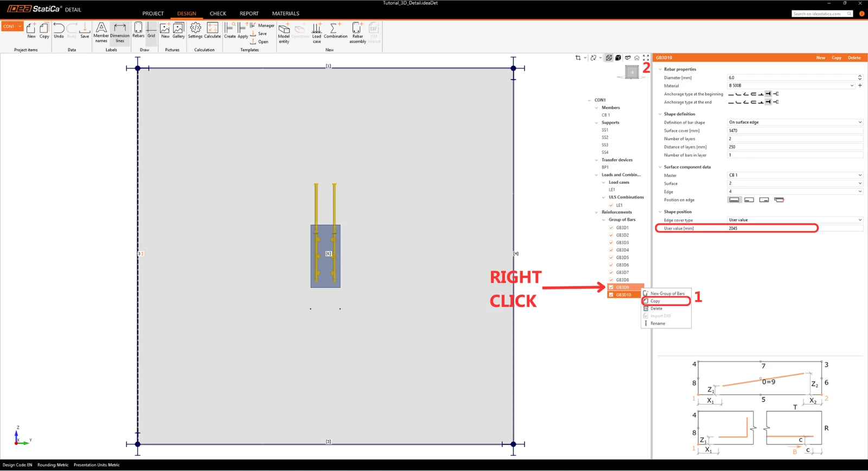Click the Undo icon
Image resolution: width=868 pixels, height=471 pixels.
coord(59,31)
